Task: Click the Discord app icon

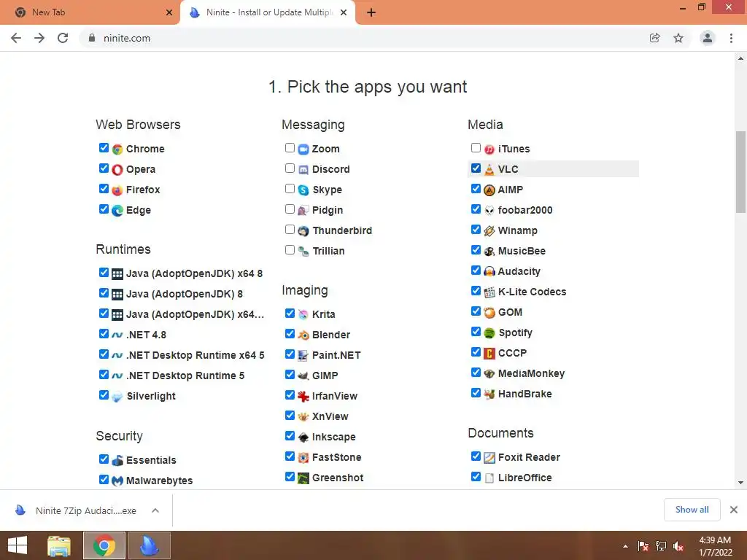Action: click(x=303, y=169)
